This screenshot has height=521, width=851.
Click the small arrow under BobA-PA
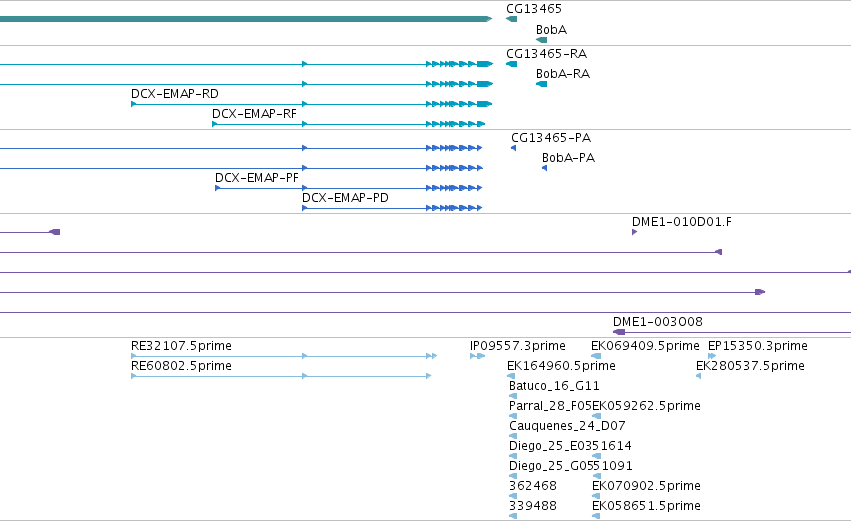(x=544, y=168)
